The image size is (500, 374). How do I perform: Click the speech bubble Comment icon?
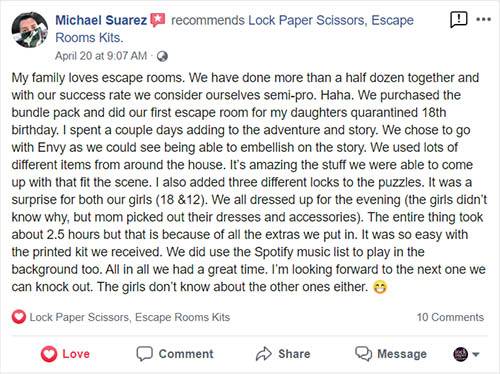[x=144, y=354]
